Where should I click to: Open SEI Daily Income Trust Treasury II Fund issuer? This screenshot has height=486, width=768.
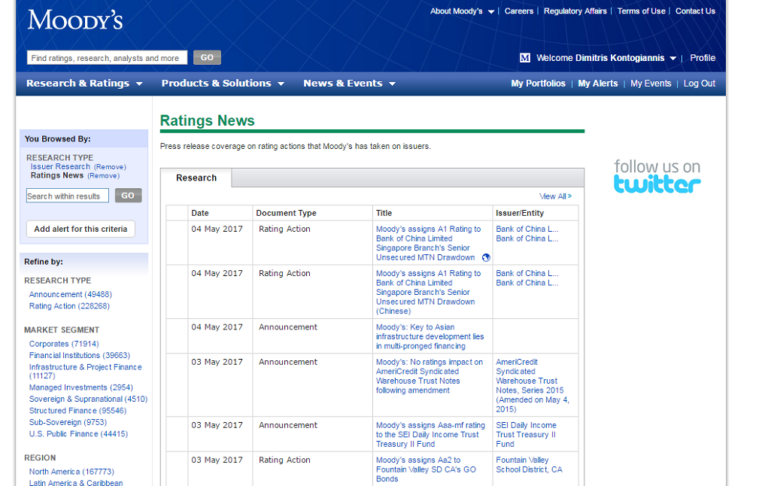526,435
